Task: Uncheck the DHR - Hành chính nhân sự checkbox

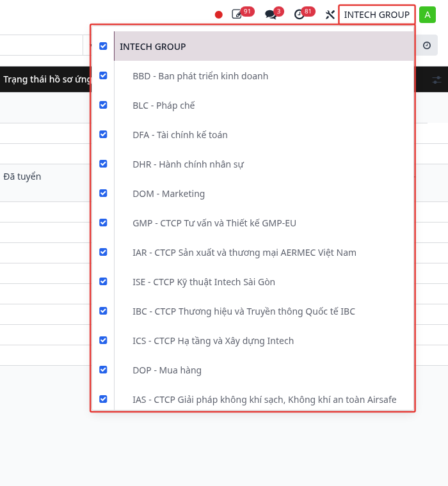Action: 103,164
